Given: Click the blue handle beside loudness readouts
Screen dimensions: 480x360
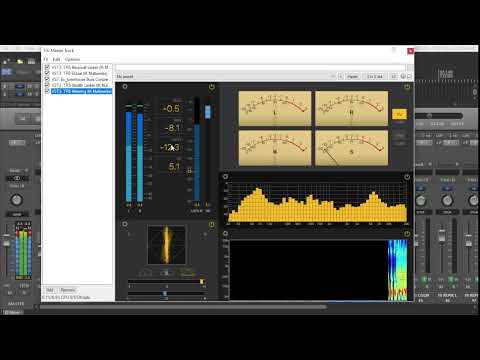Looking at the screenshot, I should (x=208, y=112).
